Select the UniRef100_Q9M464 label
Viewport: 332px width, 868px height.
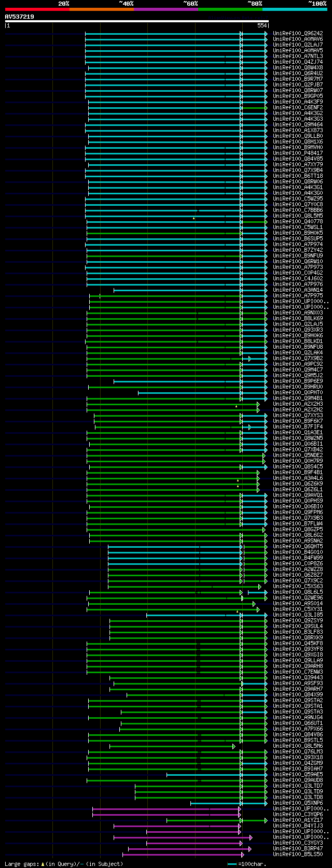[x=298, y=125]
